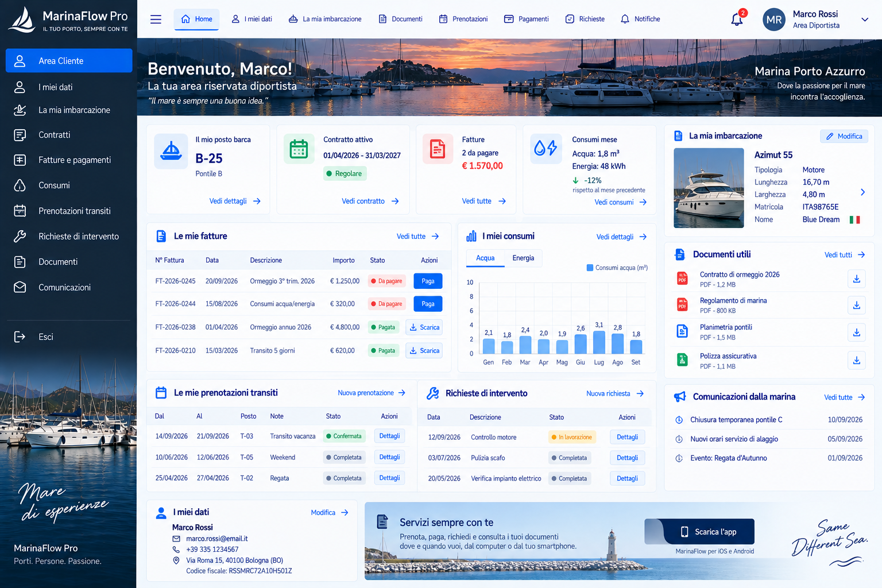882x588 pixels.
Task: Open Pagamenti in top navigation
Action: point(527,19)
